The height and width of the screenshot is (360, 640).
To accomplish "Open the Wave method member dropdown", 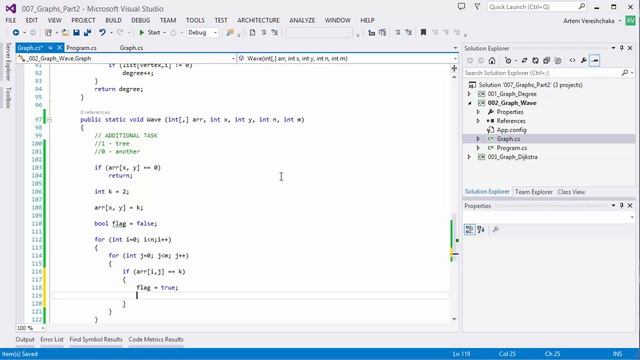I will pos(347,58).
